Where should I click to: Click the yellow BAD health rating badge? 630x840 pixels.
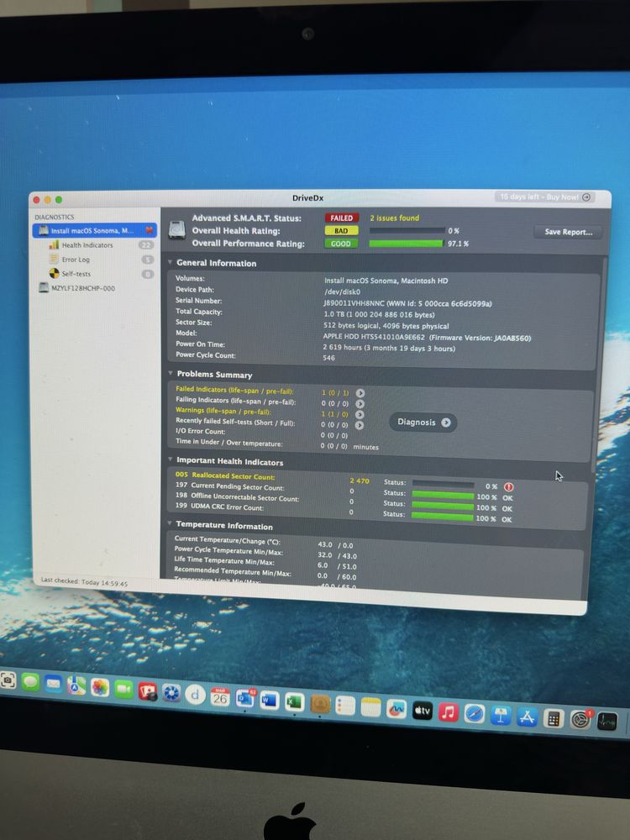(x=341, y=231)
